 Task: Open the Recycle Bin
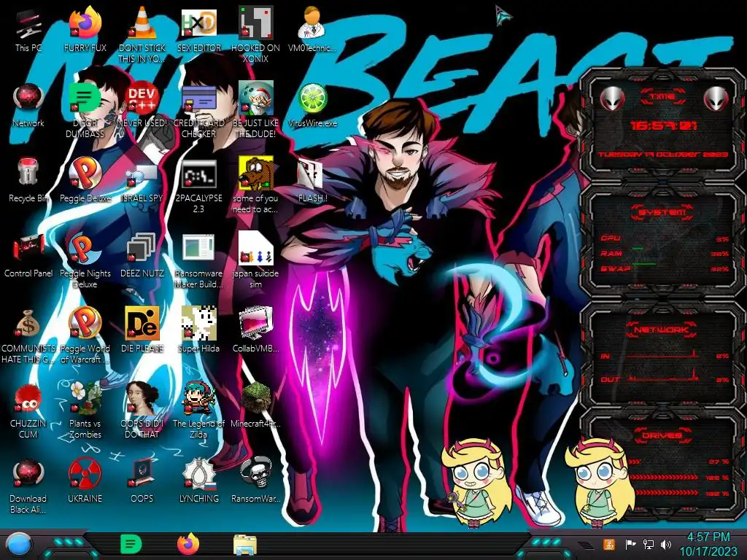(28, 181)
